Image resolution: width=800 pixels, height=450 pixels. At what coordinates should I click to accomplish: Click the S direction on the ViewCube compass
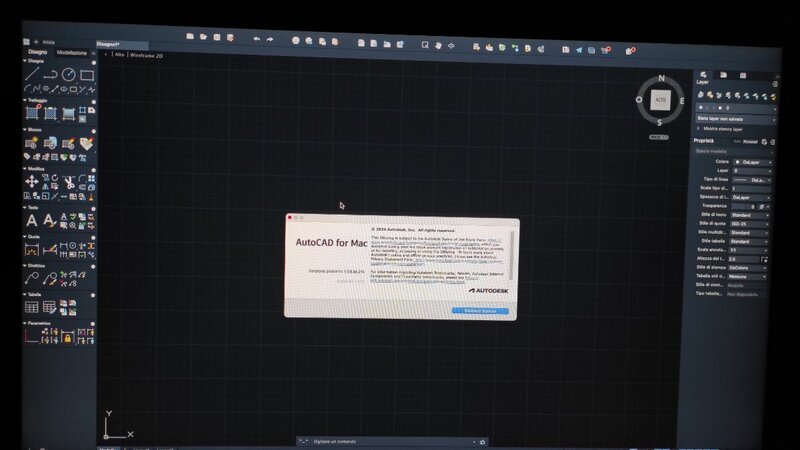659,122
